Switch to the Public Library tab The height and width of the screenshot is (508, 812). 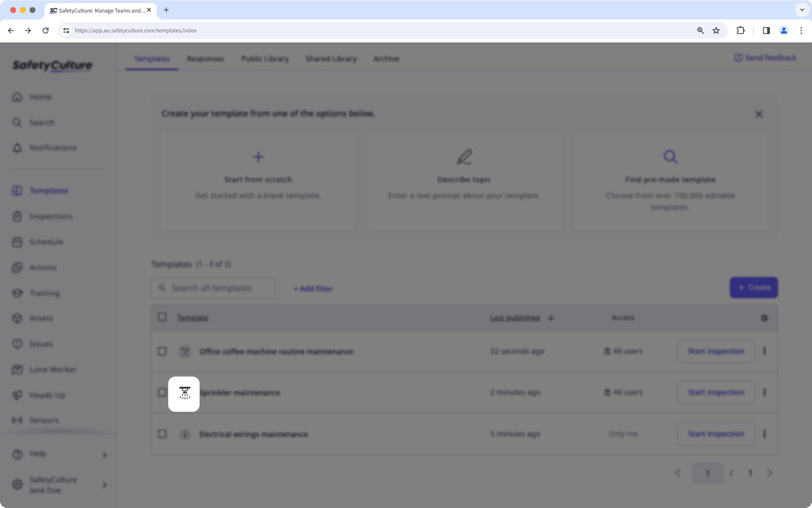tap(265, 59)
